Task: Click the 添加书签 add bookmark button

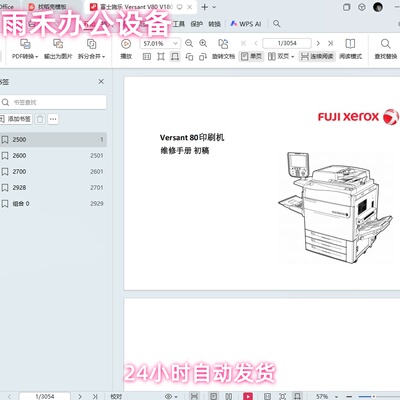Action: tap(16, 119)
